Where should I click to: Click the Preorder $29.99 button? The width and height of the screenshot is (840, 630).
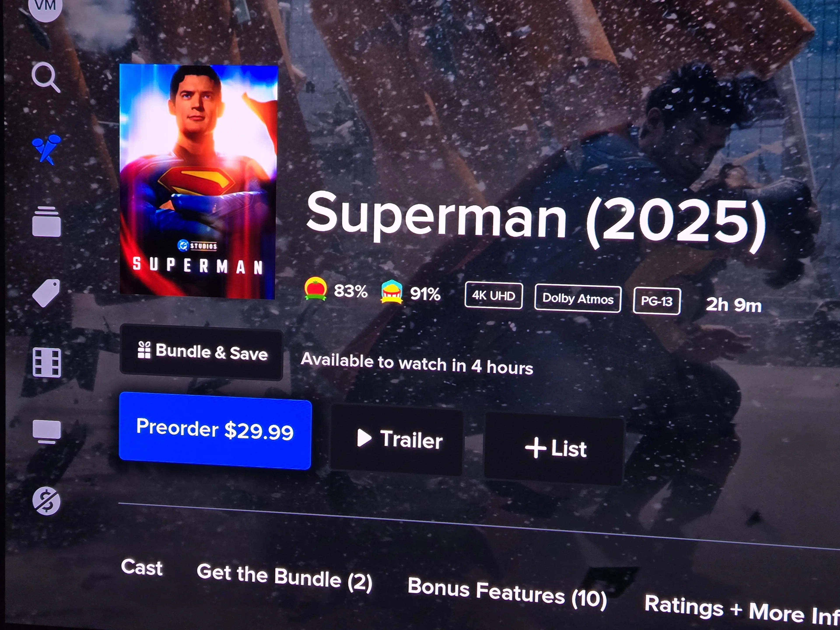point(215,431)
